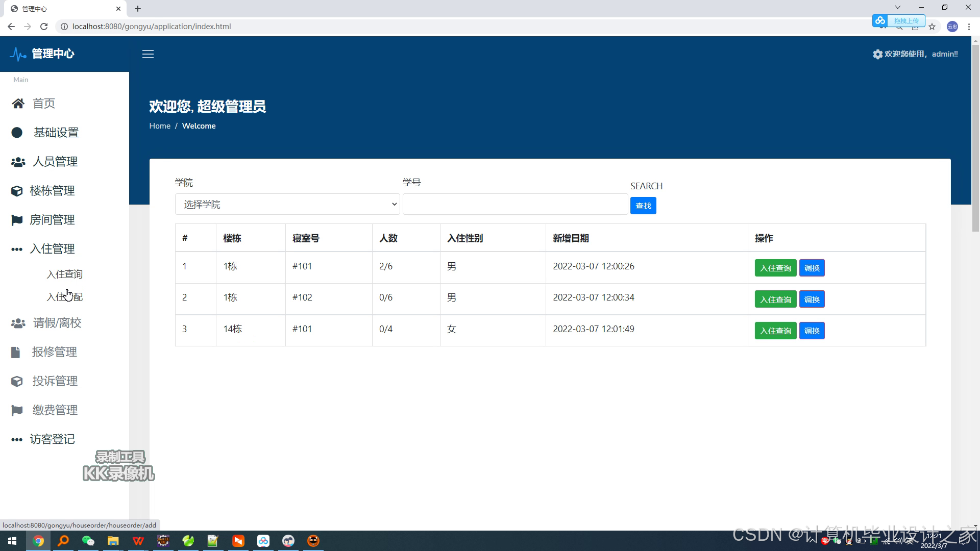The height and width of the screenshot is (551, 980).
Task: Open WeChat from the Windows taskbar
Action: 88,541
